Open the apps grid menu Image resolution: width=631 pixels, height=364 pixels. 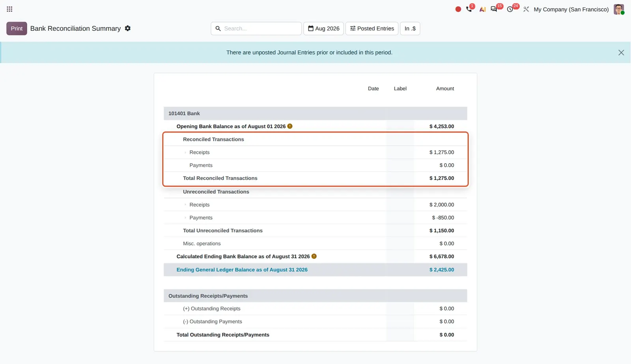pyautogui.click(x=9, y=9)
